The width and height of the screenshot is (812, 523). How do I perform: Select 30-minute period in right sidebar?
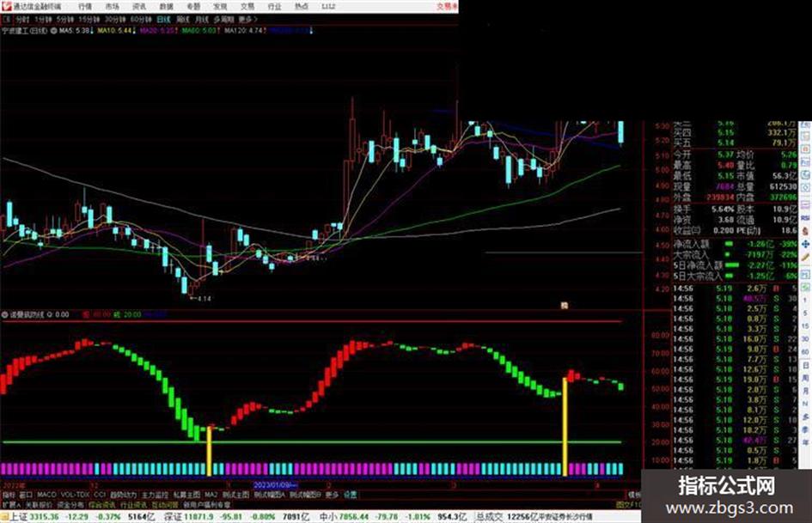[805, 338]
